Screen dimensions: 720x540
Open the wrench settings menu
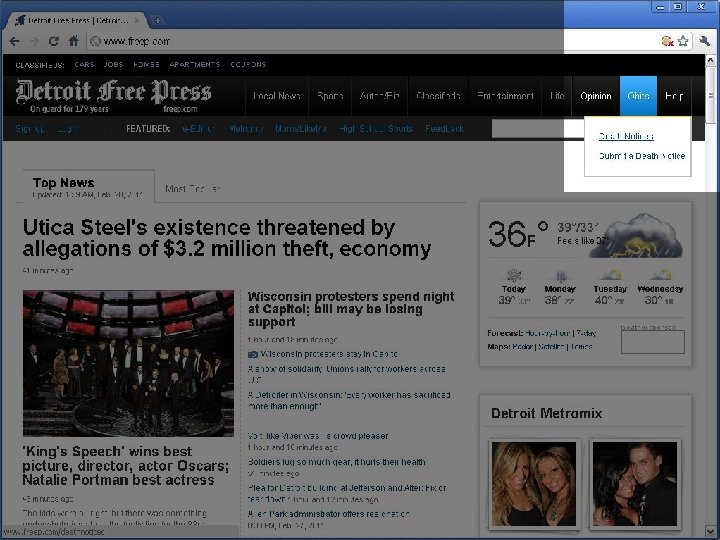click(x=704, y=41)
